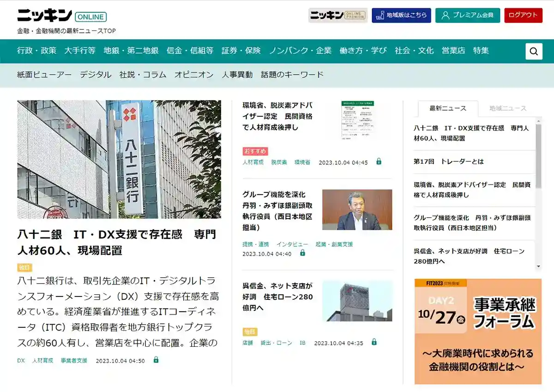Go to 地域版はこちら button
The height and width of the screenshot is (392, 554).
pyautogui.click(x=401, y=15)
